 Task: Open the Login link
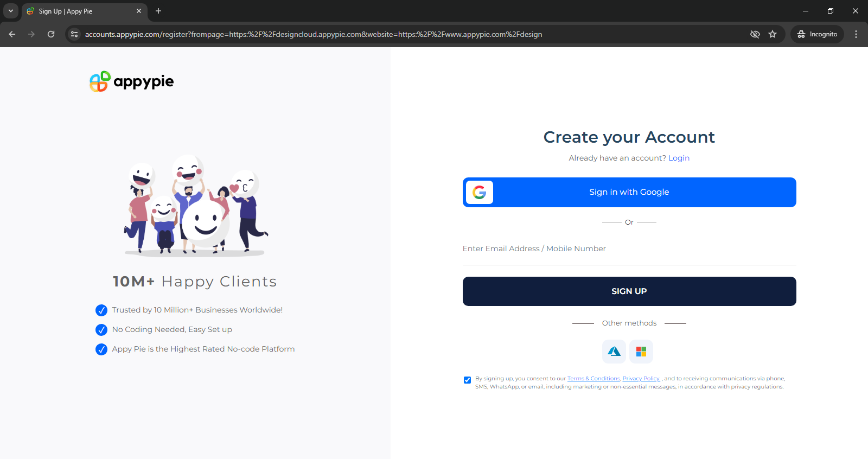679,158
